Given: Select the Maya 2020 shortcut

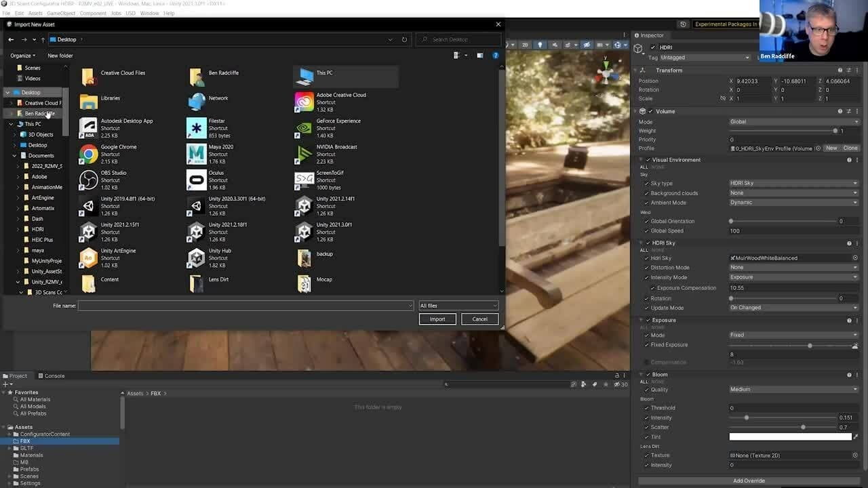Looking at the screenshot, I should click(210, 154).
